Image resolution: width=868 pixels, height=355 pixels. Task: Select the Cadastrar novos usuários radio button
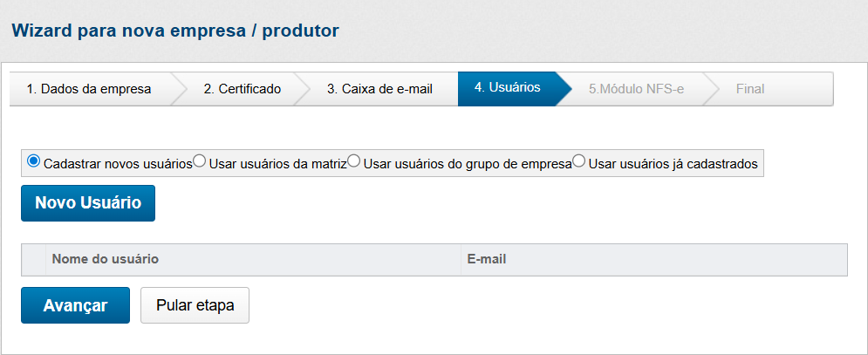(x=34, y=162)
